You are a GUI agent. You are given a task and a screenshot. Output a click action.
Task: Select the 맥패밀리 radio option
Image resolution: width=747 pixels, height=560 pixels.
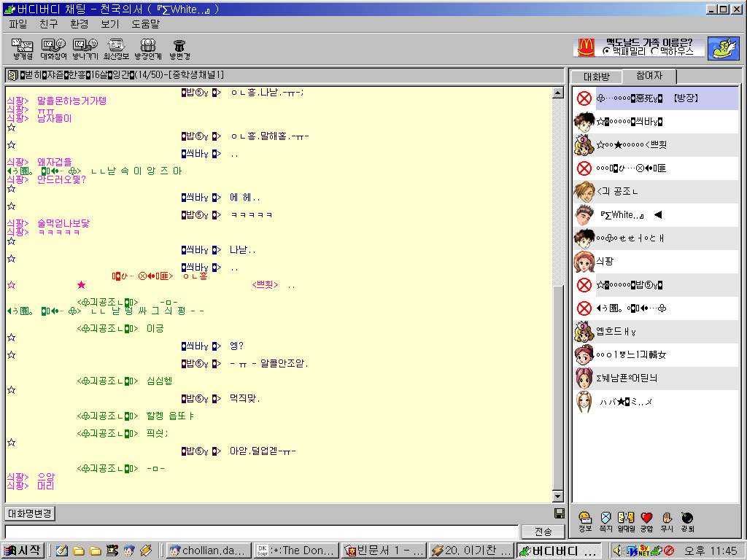pos(625,51)
